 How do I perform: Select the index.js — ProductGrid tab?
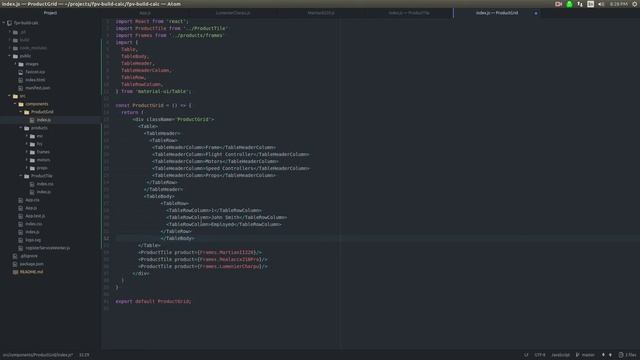[497, 13]
